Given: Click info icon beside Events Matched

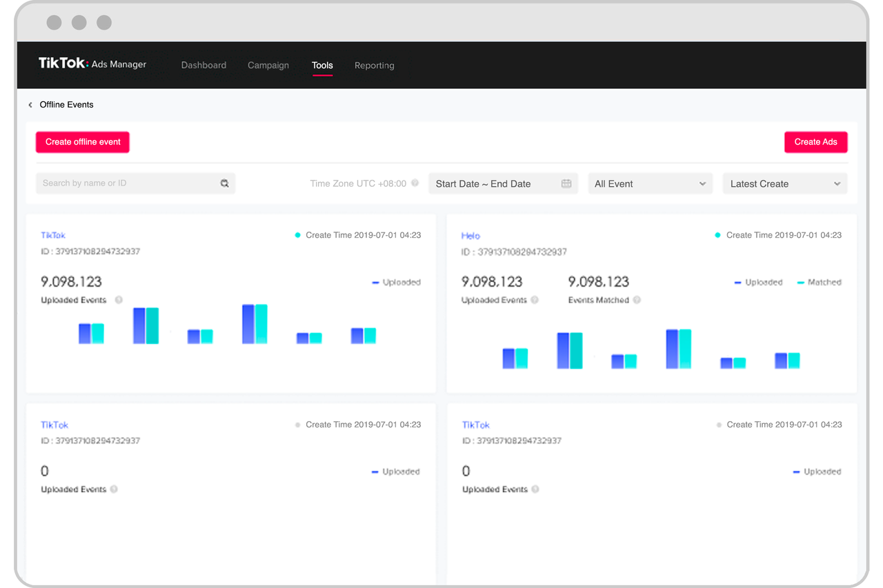Looking at the screenshot, I should 637,300.
